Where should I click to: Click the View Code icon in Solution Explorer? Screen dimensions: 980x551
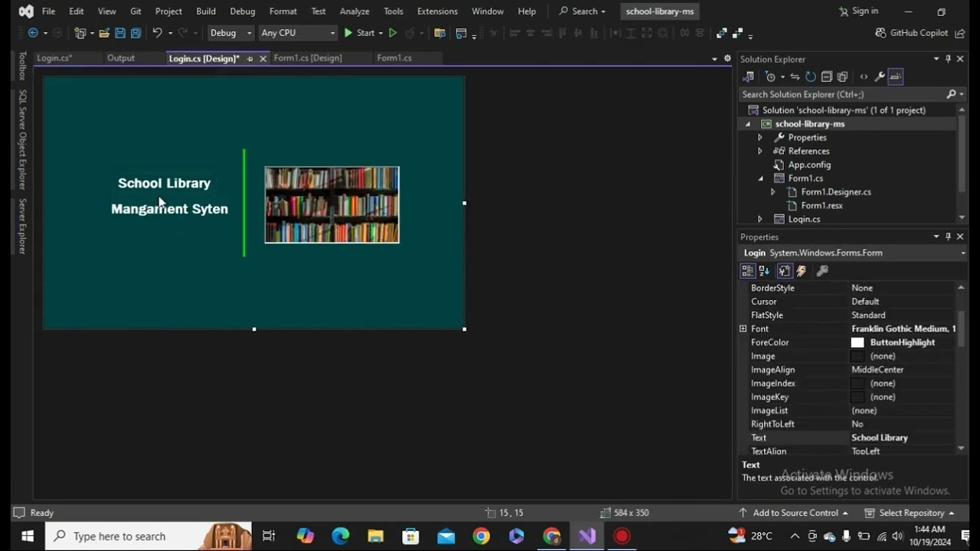point(864,77)
